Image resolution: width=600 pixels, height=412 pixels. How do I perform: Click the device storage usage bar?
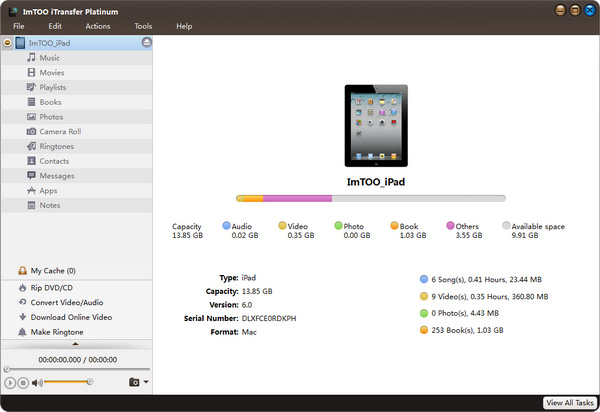click(x=371, y=198)
